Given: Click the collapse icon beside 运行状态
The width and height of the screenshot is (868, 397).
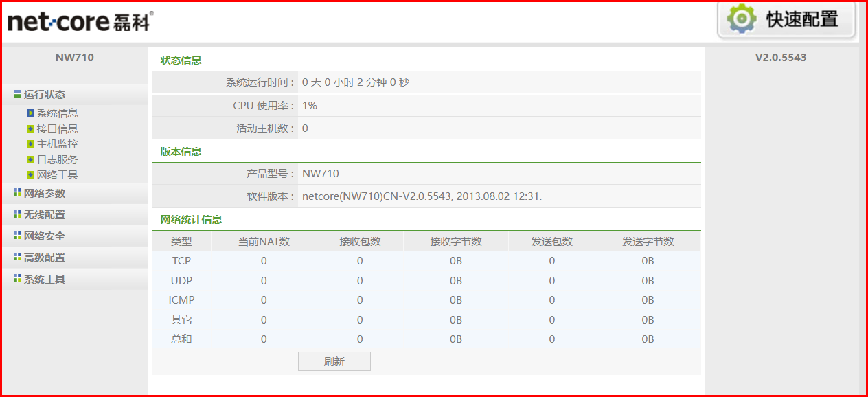Looking at the screenshot, I should point(17,95).
